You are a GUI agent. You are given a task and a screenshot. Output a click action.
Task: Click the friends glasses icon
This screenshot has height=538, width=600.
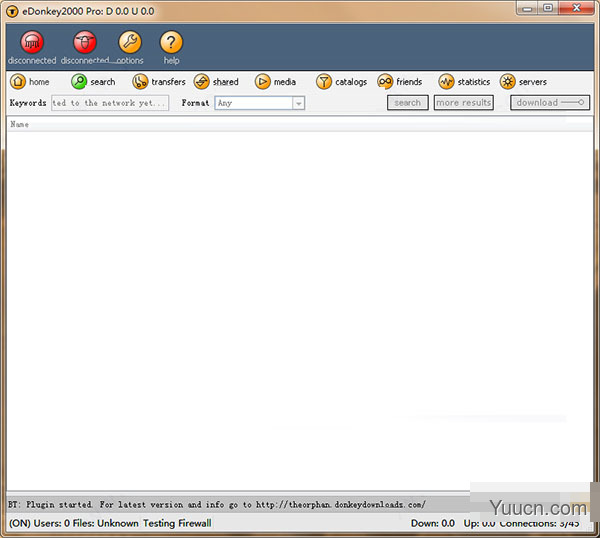pos(385,82)
